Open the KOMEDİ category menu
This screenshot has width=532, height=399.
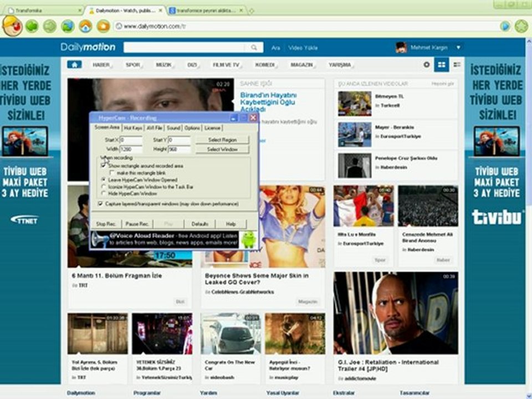coord(265,64)
